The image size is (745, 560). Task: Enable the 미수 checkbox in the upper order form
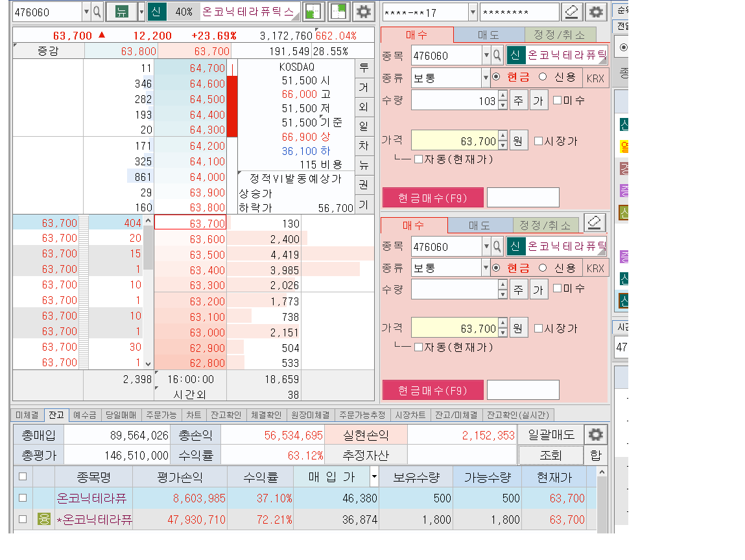click(558, 100)
